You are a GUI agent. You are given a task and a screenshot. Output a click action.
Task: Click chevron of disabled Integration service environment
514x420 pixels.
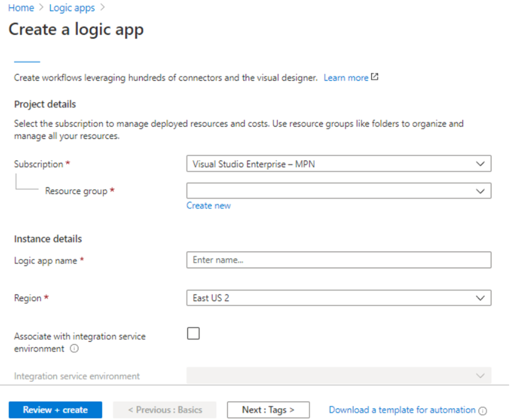click(x=480, y=376)
